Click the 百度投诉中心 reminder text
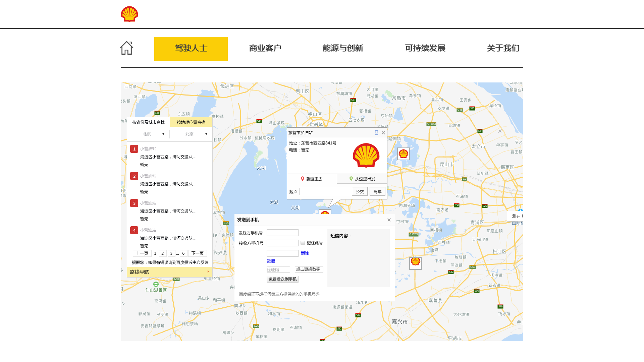 click(170, 262)
